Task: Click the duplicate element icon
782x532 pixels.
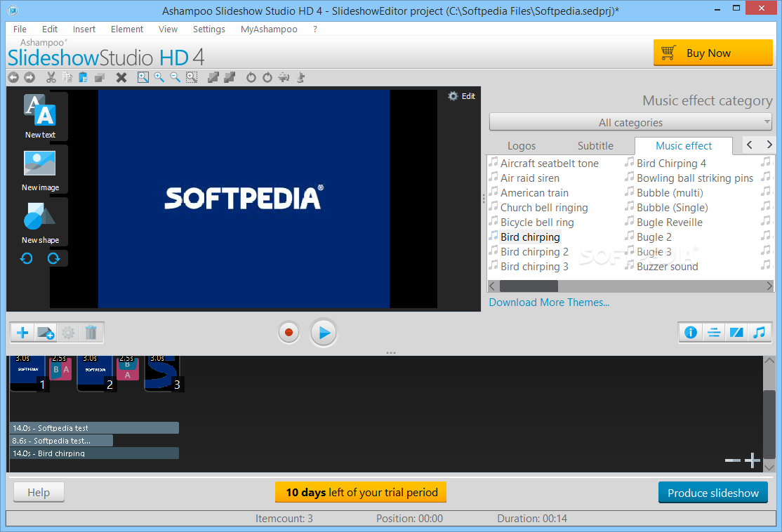Action: (x=100, y=77)
